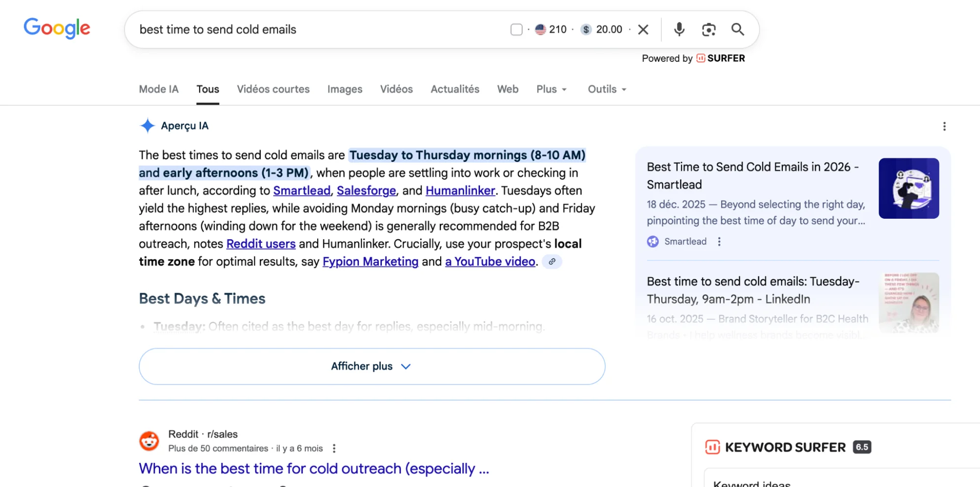The image size is (980, 487).
Task: Open LinkedIn 'Tuesday-Thursday, 9am-2pm' source card
Action: coord(753,290)
